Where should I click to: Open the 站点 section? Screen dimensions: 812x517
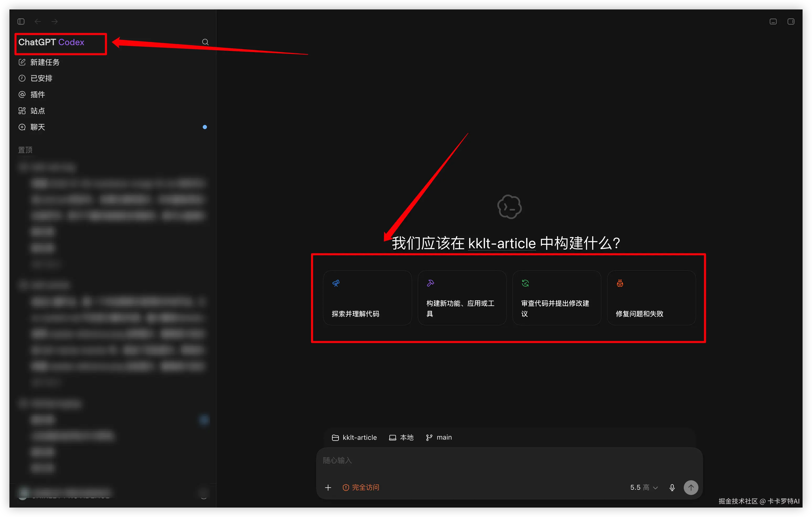click(112, 111)
